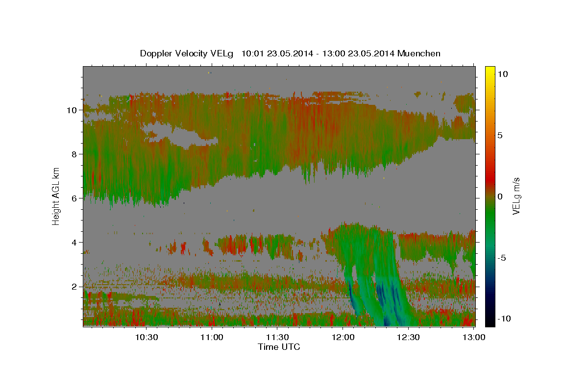The image size is (588, 392).
Task: Click the plot title 'Doppler Velocity VELg'
Action: point(187,53)
